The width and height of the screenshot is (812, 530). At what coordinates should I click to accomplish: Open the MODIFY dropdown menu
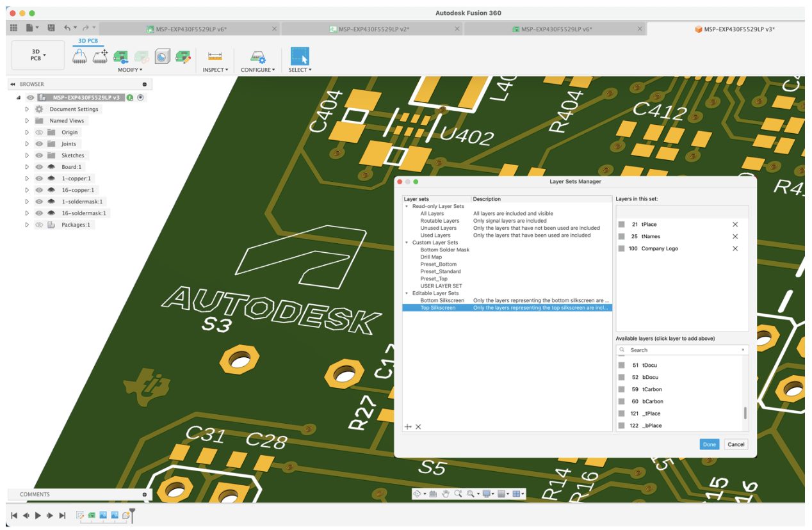pos(130,70)
